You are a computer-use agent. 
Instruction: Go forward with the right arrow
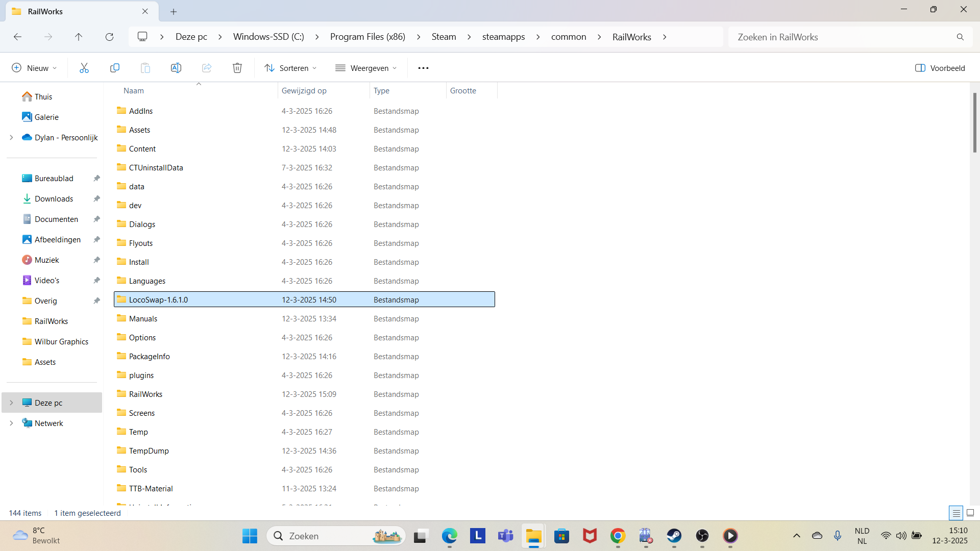pos(48,37)
